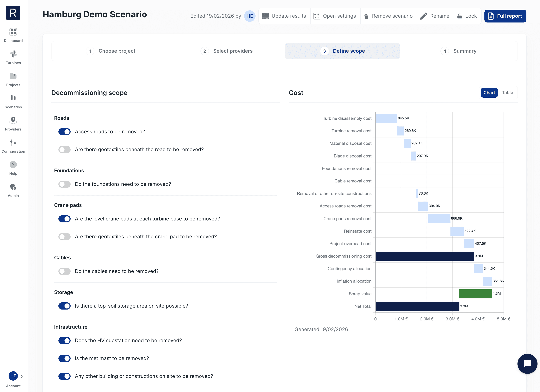
Task: Open the Dashboard sidebar icon
Action: (13, 32)
